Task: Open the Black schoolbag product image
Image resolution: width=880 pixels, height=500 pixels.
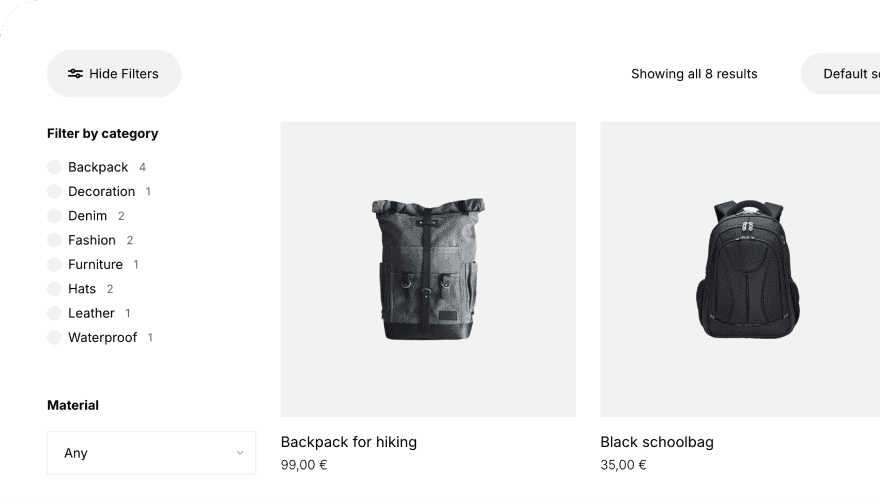Action: [x=740, y=269]
